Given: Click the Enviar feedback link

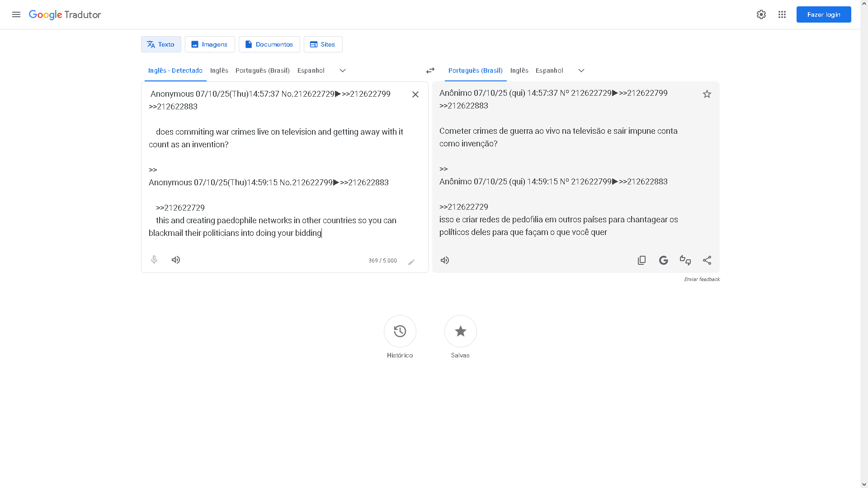Looking at the screenshot, I should [x=702, y=279].
